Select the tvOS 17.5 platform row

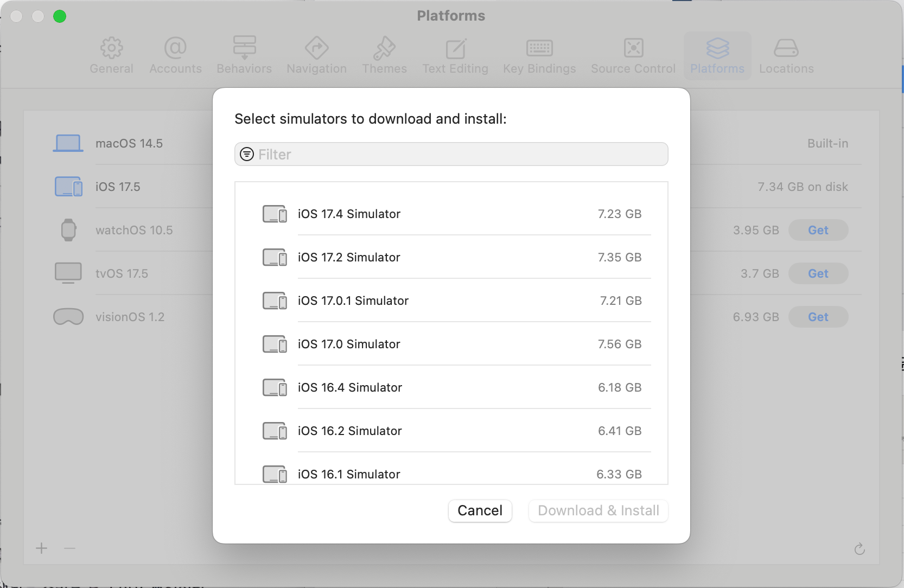click(x=451, y=273)
